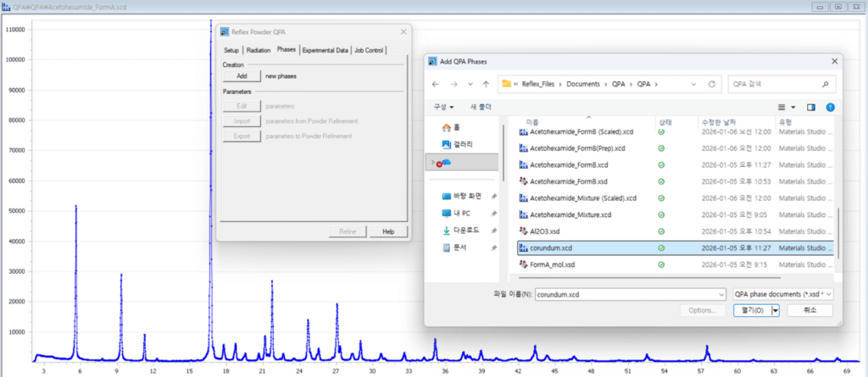Sort by 이름 name column header
Screen dimensions: 868x377
click(532, 122)
